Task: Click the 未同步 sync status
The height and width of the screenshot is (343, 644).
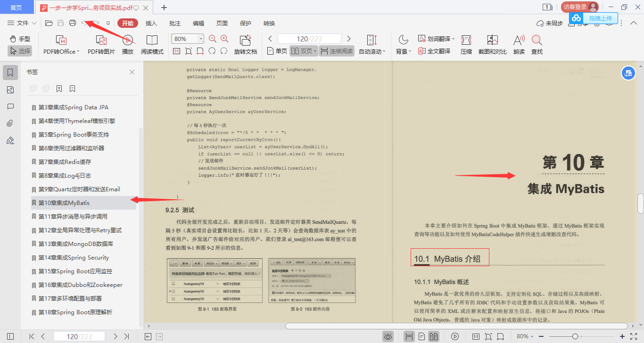Action: pos(550,23)
